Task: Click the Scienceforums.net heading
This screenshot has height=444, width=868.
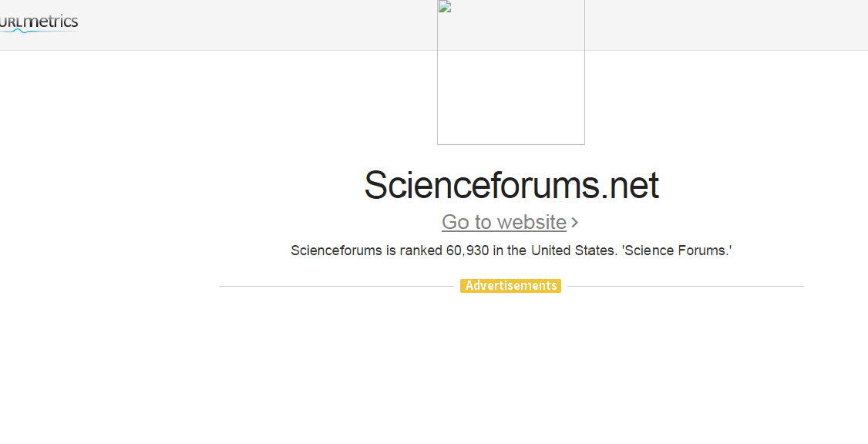Action: point(511,185)
